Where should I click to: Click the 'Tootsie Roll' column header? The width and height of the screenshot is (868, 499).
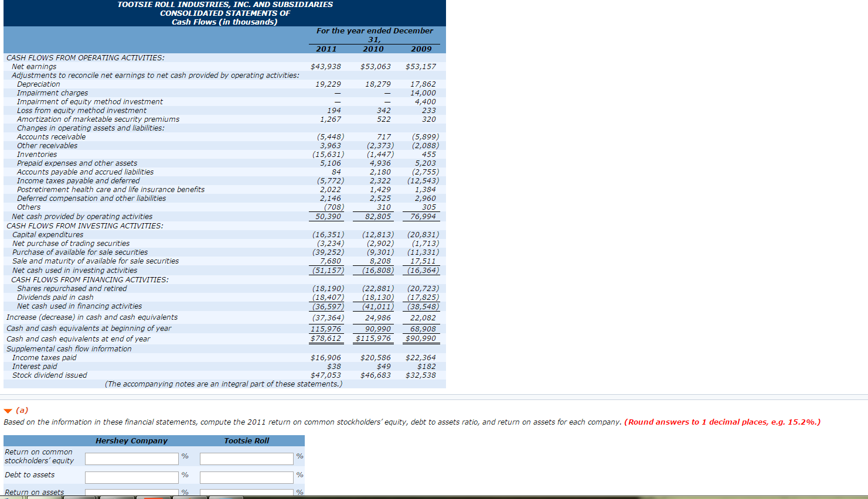[246, 440]
